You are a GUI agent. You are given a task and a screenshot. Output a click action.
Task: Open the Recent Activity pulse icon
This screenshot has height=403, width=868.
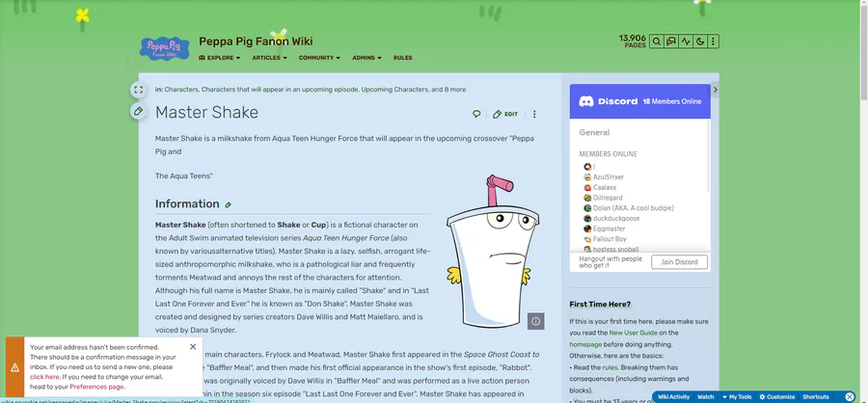pyautogui.click(x=686, y=41)
